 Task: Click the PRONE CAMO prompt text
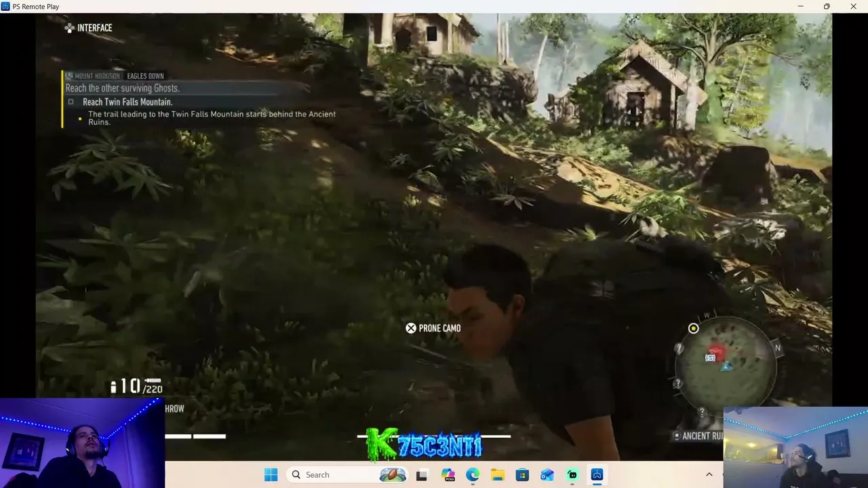click(x=440, y=328)
